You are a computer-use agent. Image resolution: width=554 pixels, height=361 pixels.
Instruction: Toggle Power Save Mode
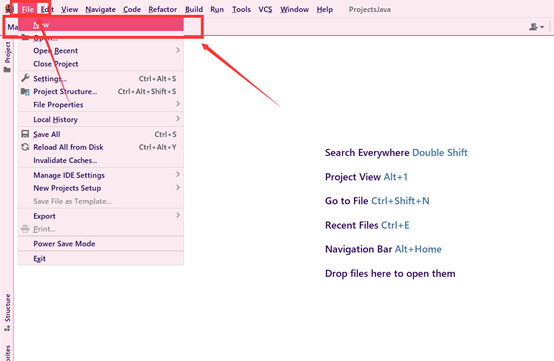click(101, 244)
